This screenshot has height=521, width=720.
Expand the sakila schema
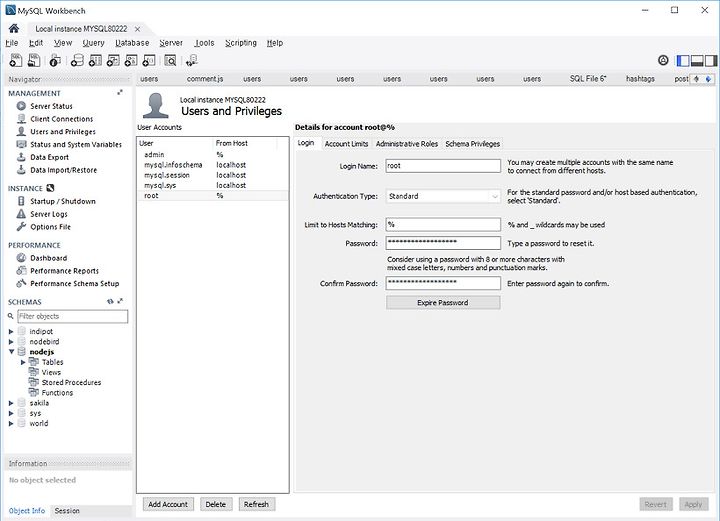tap(11, 403)
